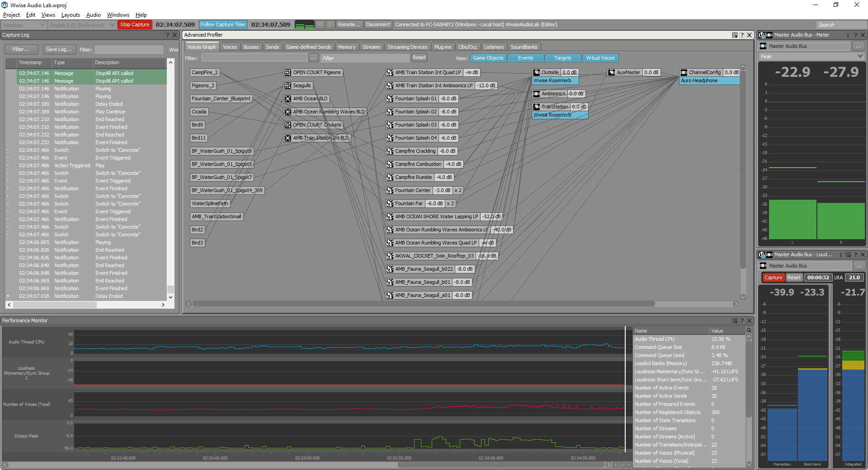Toggle Targets view in Voices Graph
The height and width of the screenshot is (470, 868).
click(x=562, y=58)
